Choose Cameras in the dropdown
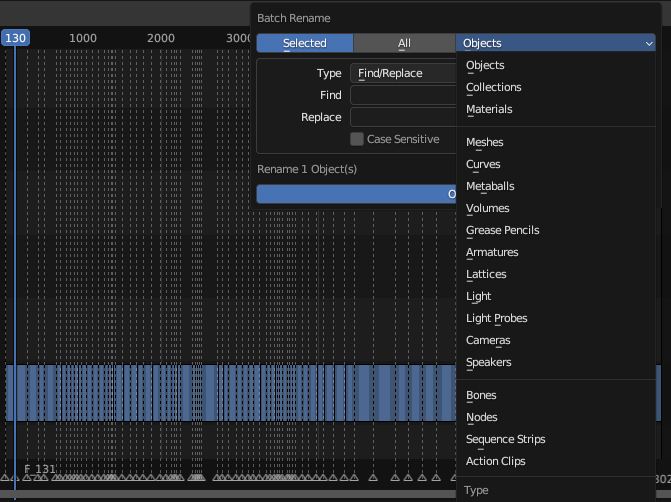Image resolution: width=671 pixels, height=502 pixels. (555, 340)
